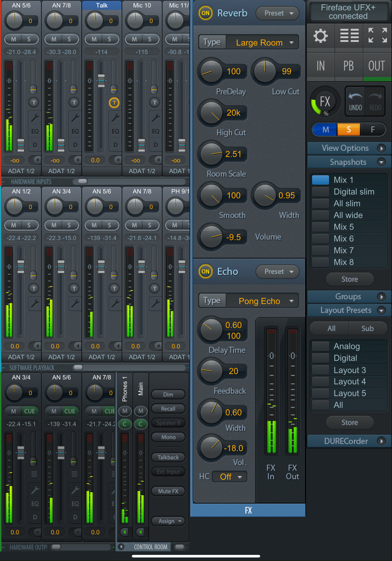The width and height of the screenshot is (392, 561).
Task: Activate the highlighted T button on Talk channel
Action: pyautogui.click(x=114, y=103)
